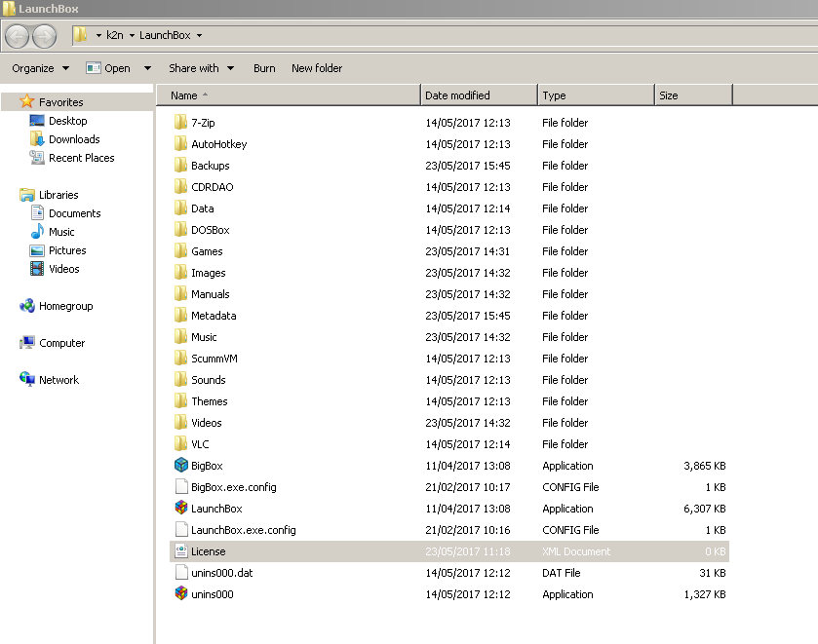818x644 pixels.
Task: Go back with the Back arrow button
Action: pos(18,36)
